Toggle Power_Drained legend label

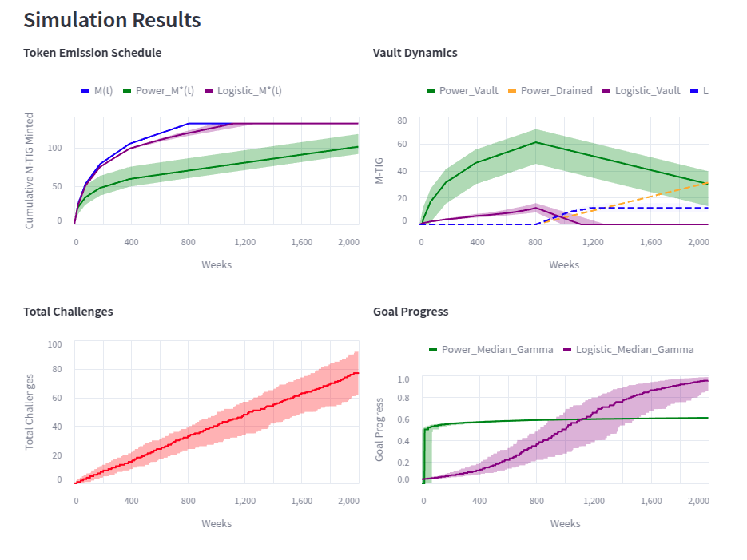[x=556, y=91]
